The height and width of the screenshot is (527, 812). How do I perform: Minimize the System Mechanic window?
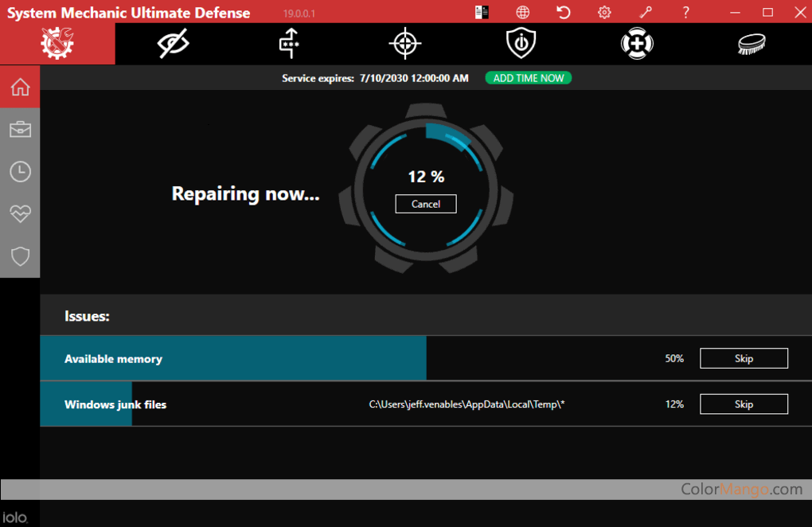[x=735, y=12]
